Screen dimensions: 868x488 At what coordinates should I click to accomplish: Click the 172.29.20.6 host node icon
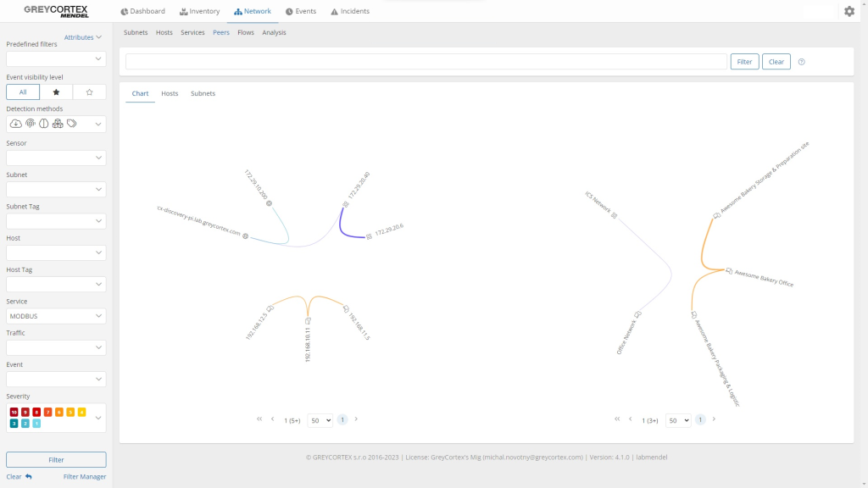pos(369,235)
